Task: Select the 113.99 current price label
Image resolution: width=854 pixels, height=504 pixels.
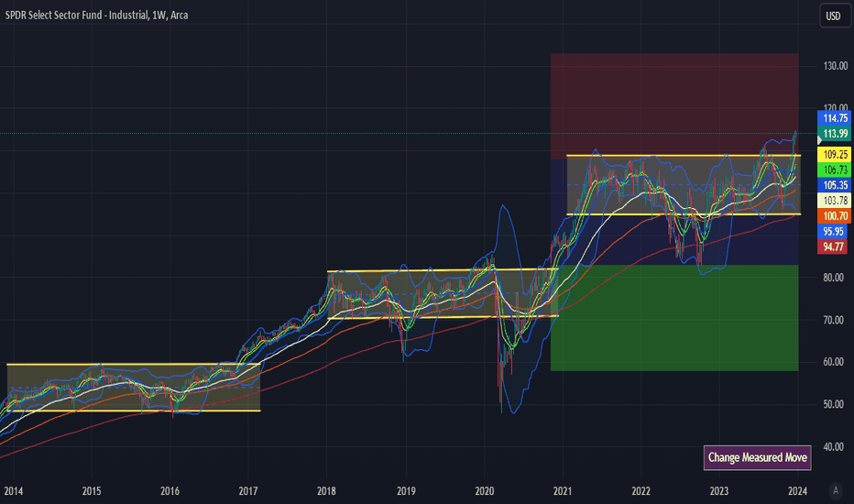Action: coord(835,134)
